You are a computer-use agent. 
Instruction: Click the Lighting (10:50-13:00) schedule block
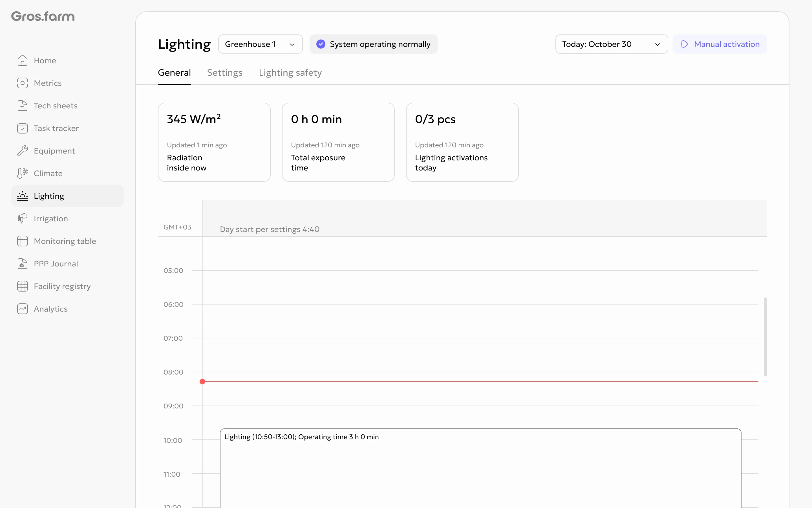(x=480, y=468)
